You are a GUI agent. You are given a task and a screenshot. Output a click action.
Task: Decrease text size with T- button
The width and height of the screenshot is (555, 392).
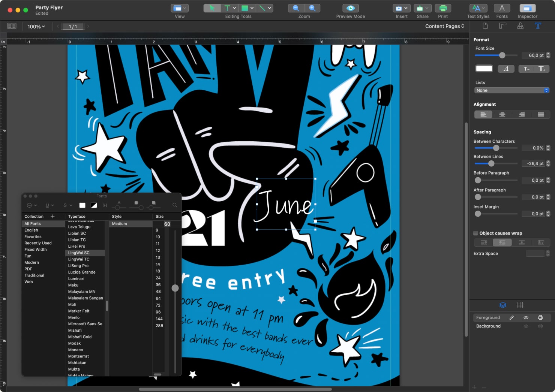pos(526,69)
